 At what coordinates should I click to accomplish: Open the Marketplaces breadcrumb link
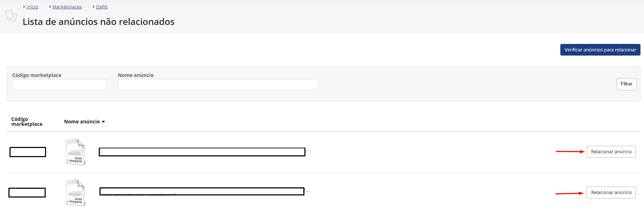(67, 7)
